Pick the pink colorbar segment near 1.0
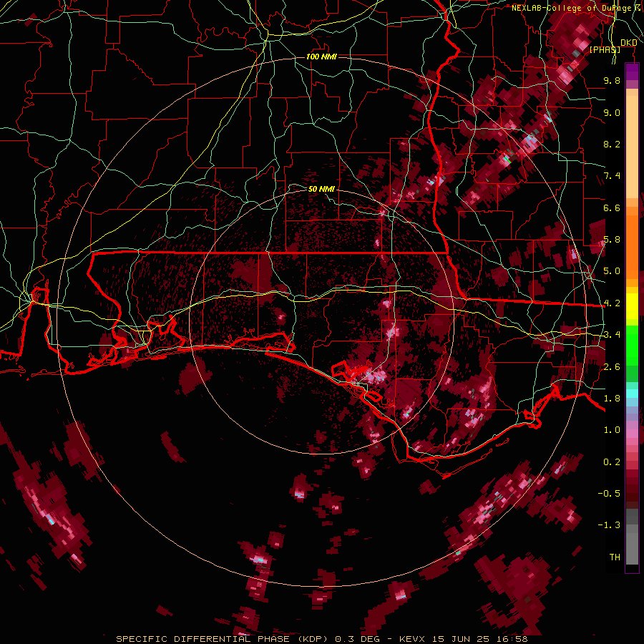The image size is (644, 644). tap(632, 432)
